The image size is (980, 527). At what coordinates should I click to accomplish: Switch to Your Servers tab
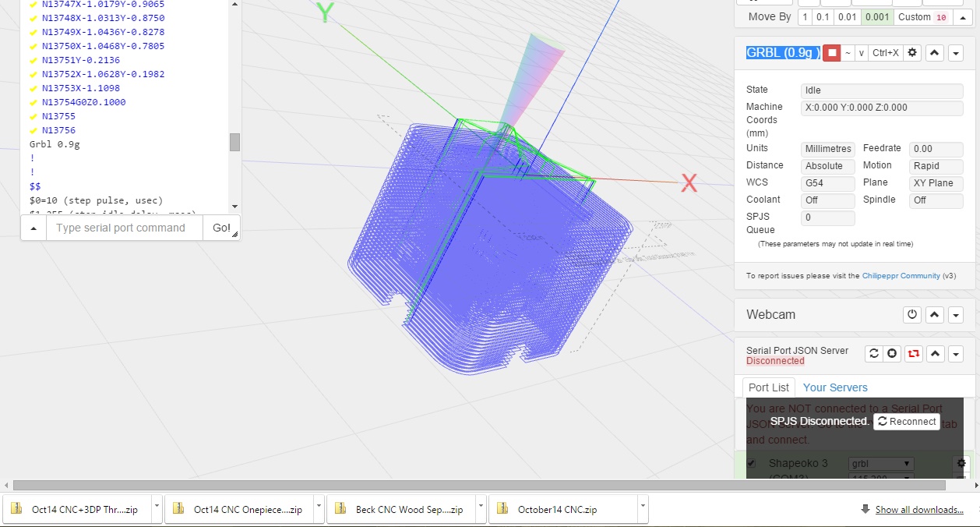(x=835, y=387)
